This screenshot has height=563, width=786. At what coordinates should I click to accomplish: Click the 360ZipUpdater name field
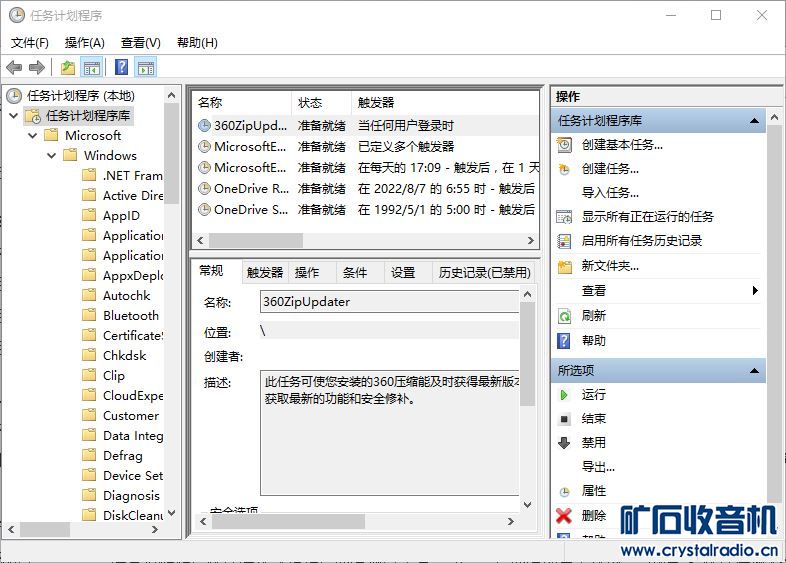389,302
